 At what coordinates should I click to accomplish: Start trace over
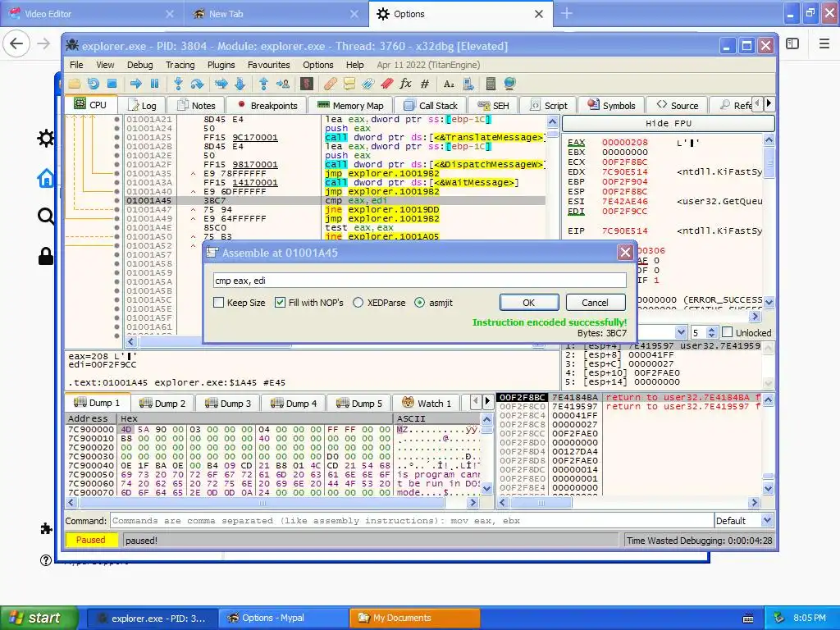240,84
